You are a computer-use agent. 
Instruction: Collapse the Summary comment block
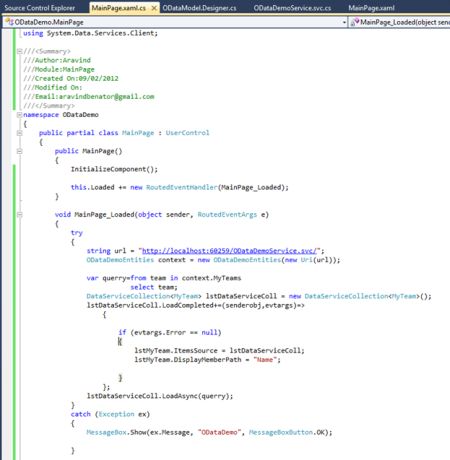19,51
